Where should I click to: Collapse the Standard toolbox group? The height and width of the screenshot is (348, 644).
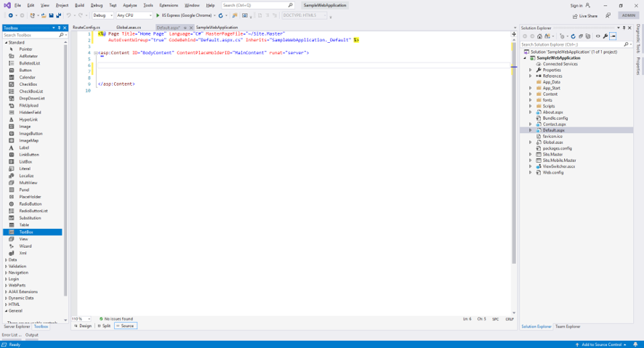click(6, 42)
